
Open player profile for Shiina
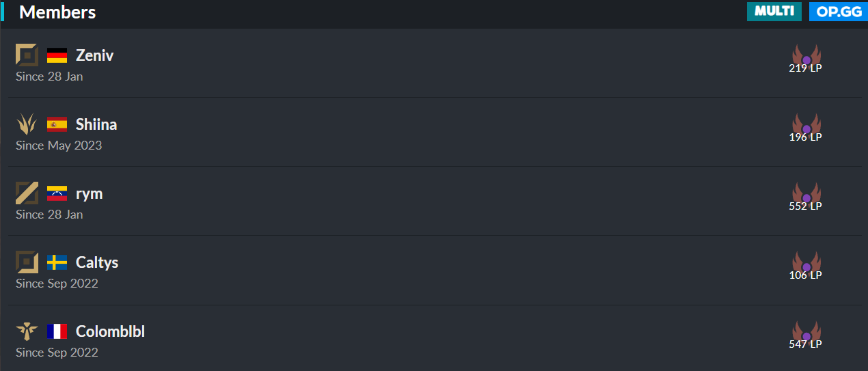(96, 124)
